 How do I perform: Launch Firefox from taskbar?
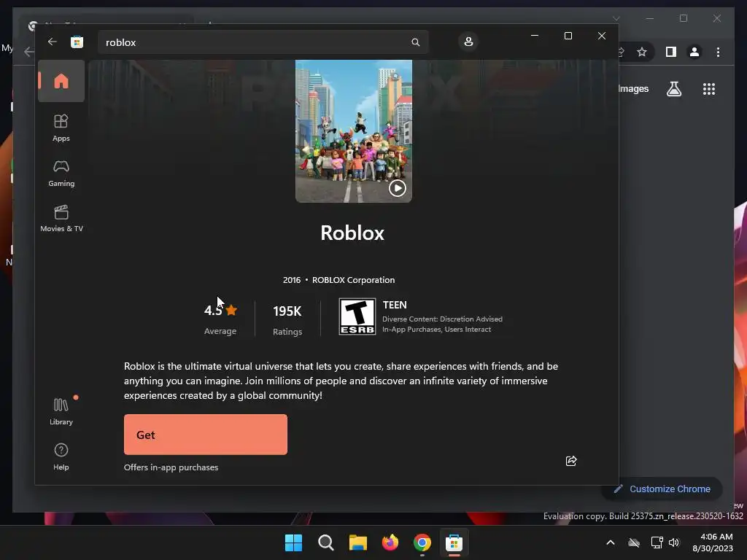coord(390,542)
